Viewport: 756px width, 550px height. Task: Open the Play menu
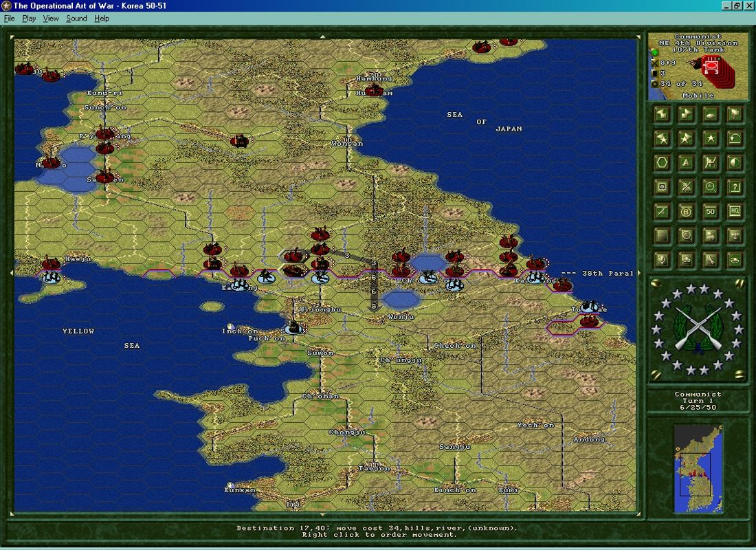tap(29, 19)
